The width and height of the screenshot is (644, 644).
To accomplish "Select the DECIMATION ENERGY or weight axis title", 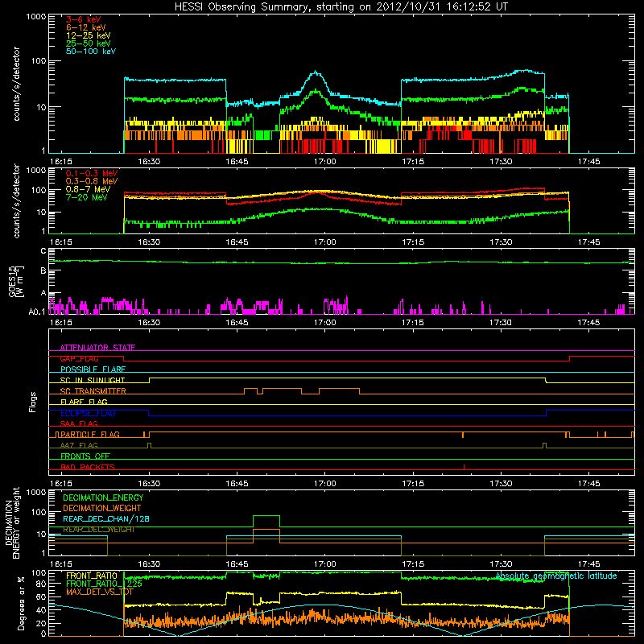I will tap(12, 522).
